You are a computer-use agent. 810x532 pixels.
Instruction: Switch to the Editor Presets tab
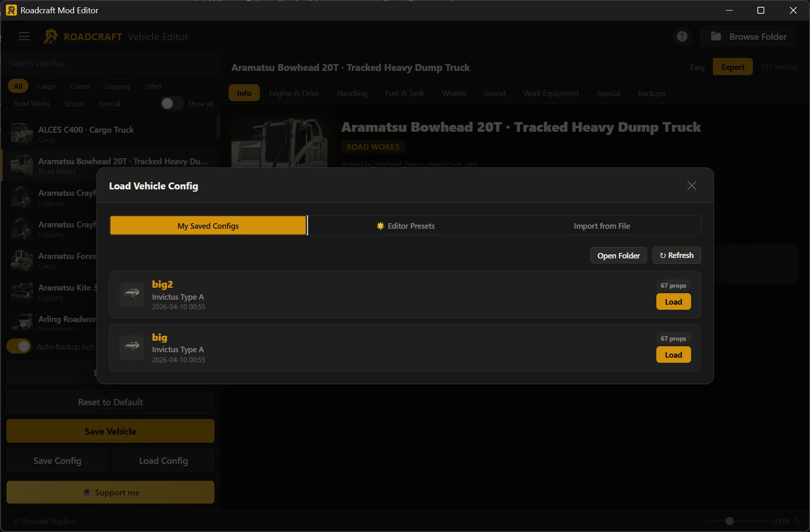pyautogui.click(x=406, y=226)
